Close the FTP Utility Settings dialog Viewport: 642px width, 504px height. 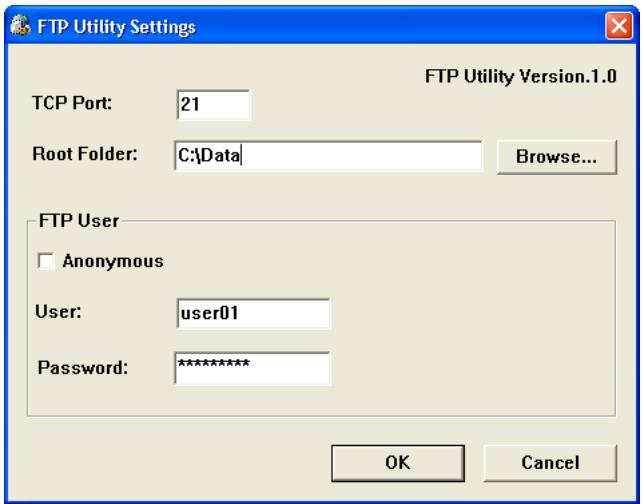point(619,26)
